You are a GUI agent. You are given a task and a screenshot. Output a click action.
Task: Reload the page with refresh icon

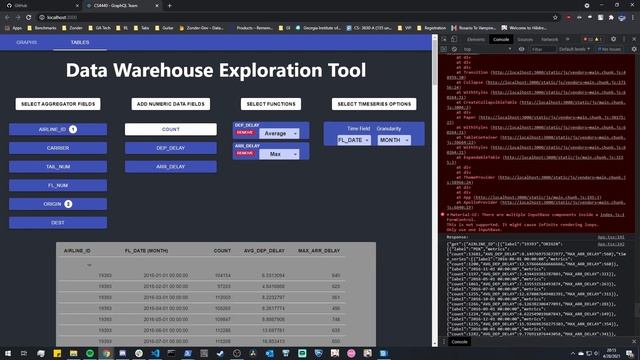click(29, 18)
